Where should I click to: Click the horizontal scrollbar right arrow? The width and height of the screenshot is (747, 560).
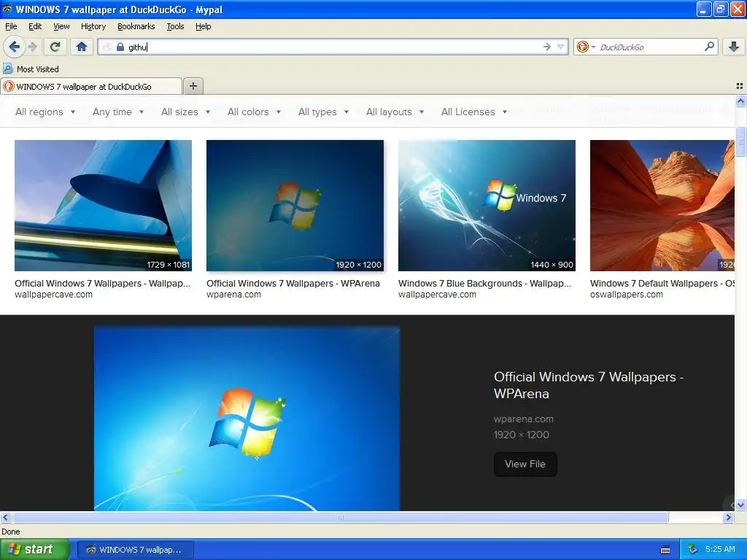pyautogui.click(x=728, y=517)
